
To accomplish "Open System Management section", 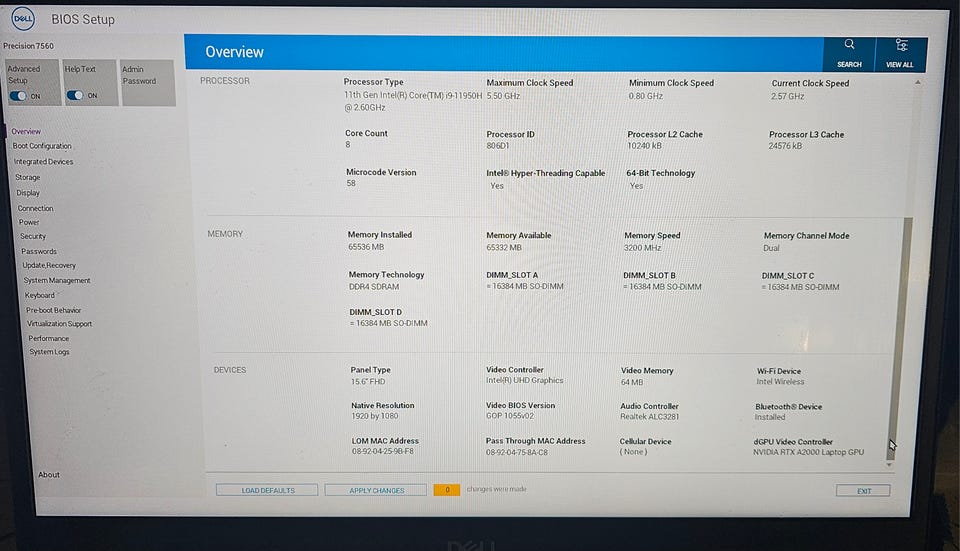I will (57, 280).
